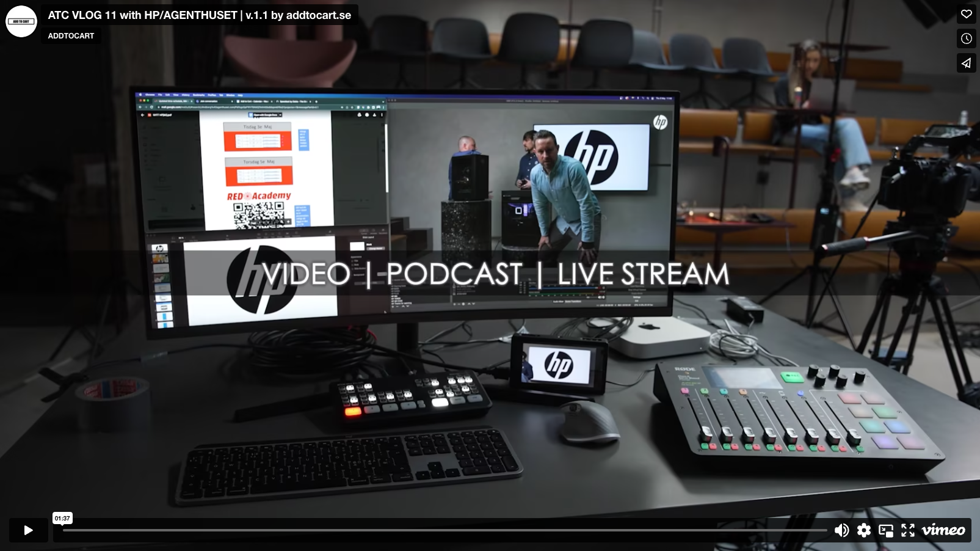This screenshot has width=980, height=551.
Task: Click the ADDTOCART channel avatar
Action: 21,21
